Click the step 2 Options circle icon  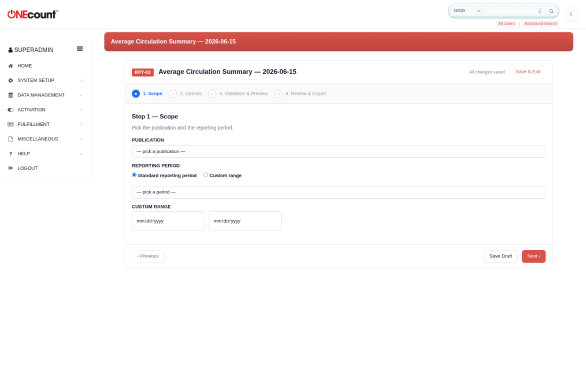point(173,93)
